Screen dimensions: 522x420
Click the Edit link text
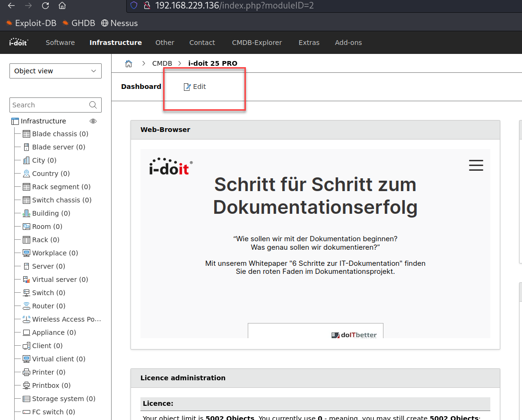pos(200,87)
